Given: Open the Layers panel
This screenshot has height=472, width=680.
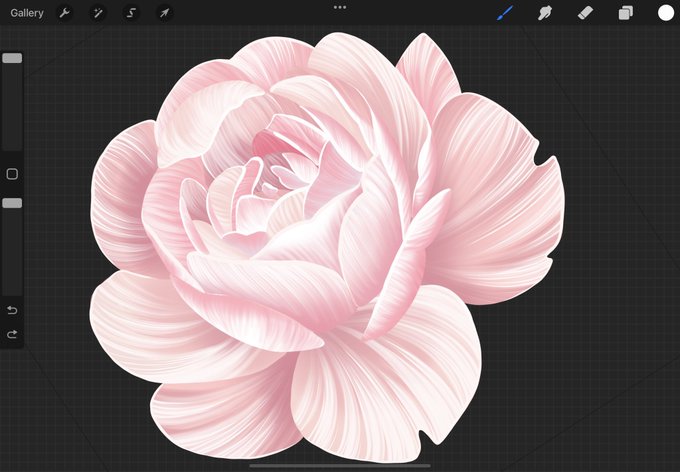Looking at the screenshot, I should (625, 13).
